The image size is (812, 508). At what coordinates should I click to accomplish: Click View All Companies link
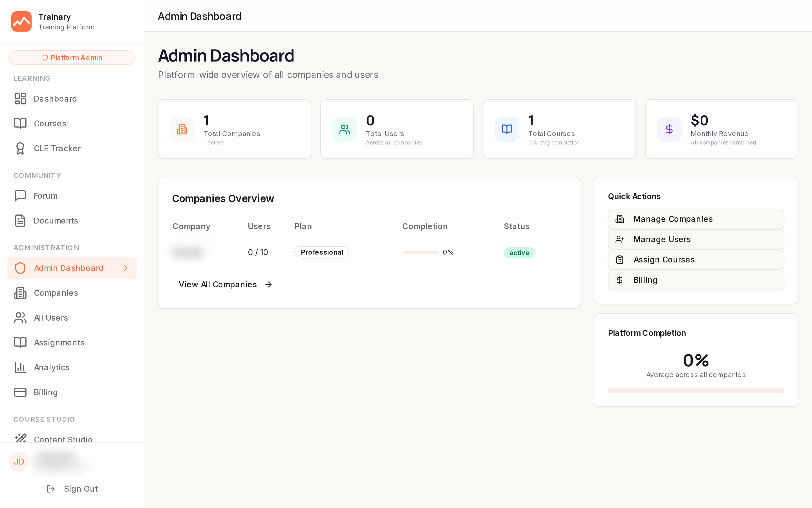(x=225, y=284)
